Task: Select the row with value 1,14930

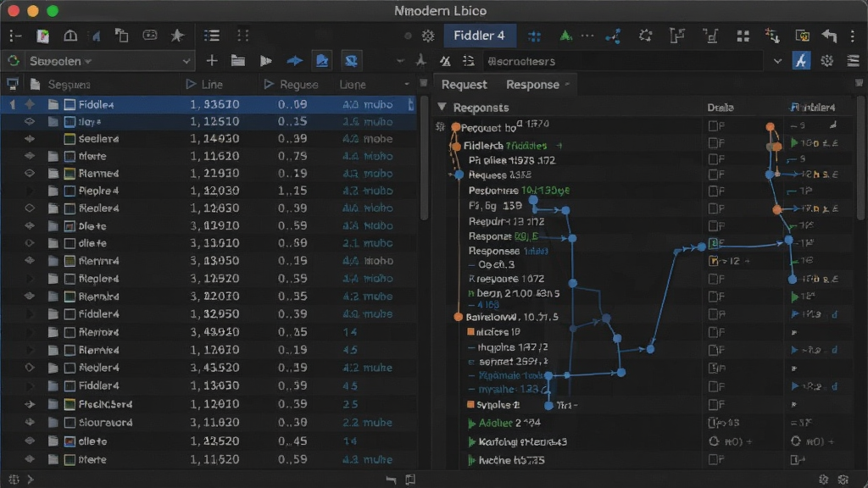Action: [209, 139]
